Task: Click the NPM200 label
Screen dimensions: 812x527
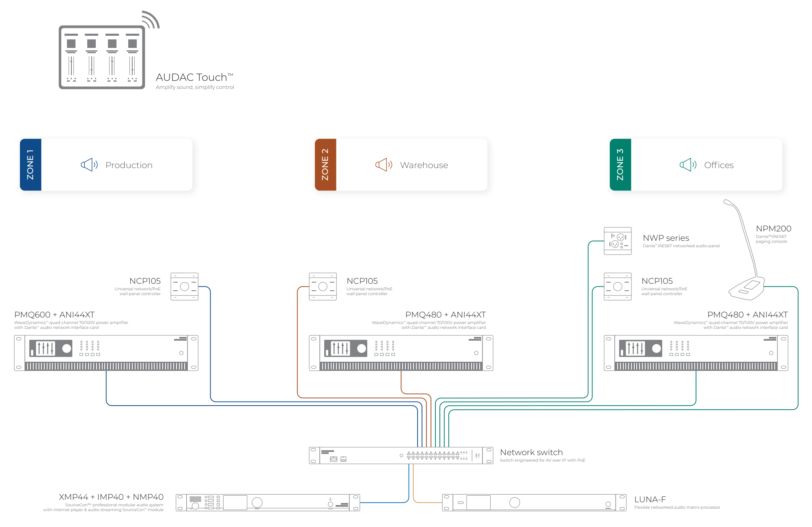Action: pos(773,229)
